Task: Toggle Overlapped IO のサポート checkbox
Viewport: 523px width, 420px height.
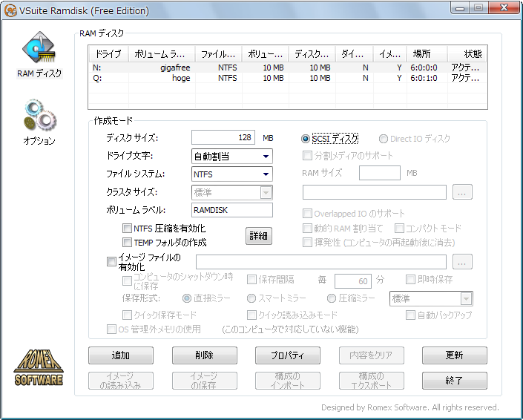Action: (x=307, y=213)
